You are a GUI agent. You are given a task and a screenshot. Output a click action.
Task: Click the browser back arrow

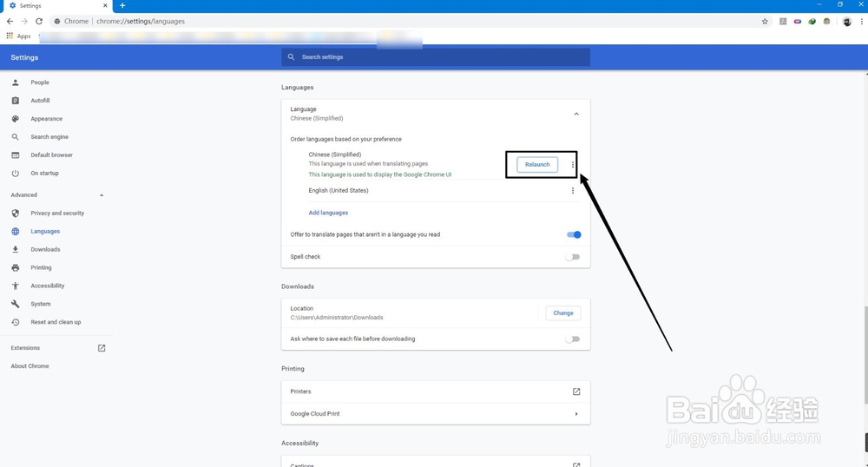[10, 21]
